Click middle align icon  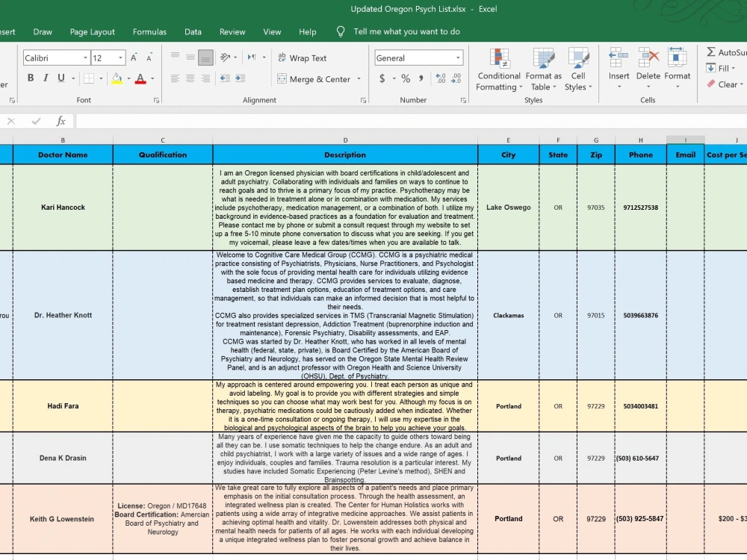[190, 57]
